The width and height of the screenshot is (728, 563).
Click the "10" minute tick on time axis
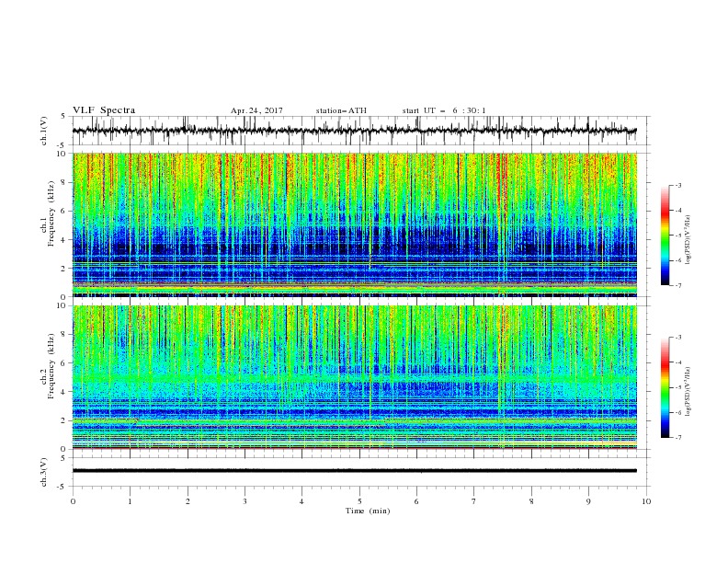click(646, 501)
